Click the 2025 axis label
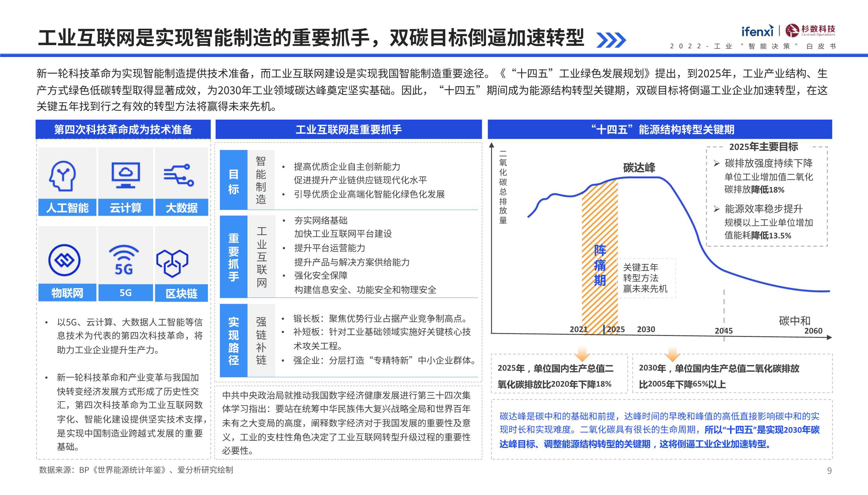This screenshot has height=495, width=868. (x=616, y=329)
